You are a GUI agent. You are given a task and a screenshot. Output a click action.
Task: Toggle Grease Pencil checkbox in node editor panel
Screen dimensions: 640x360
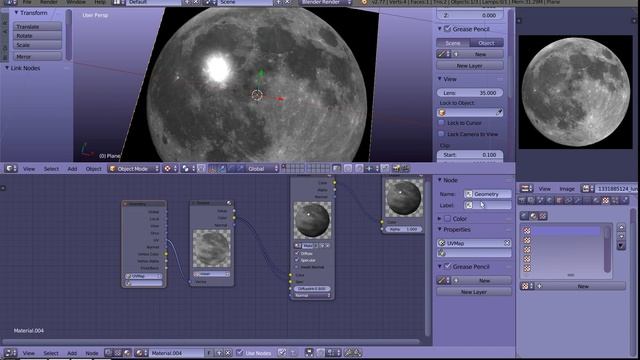(x=447, y=266)
